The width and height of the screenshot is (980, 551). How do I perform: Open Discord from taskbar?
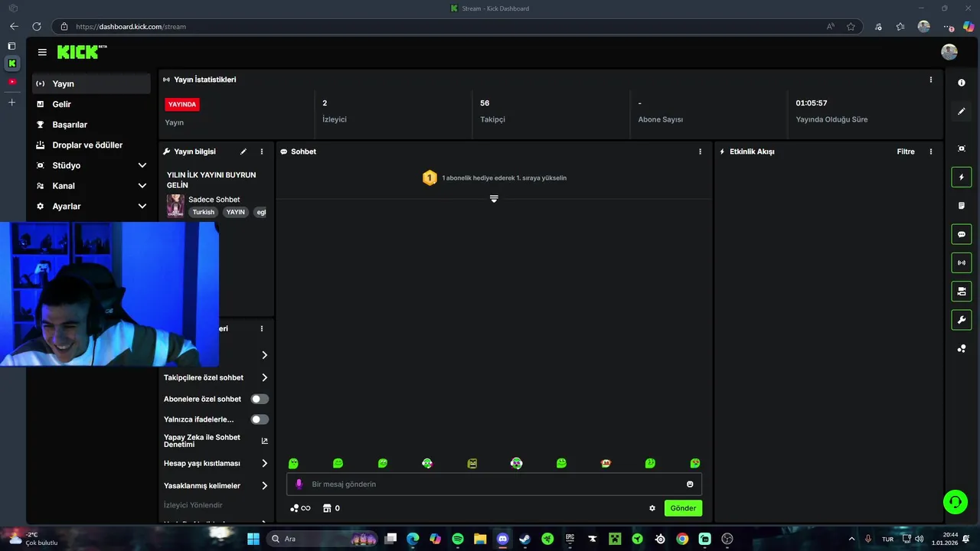pos(502,539)
